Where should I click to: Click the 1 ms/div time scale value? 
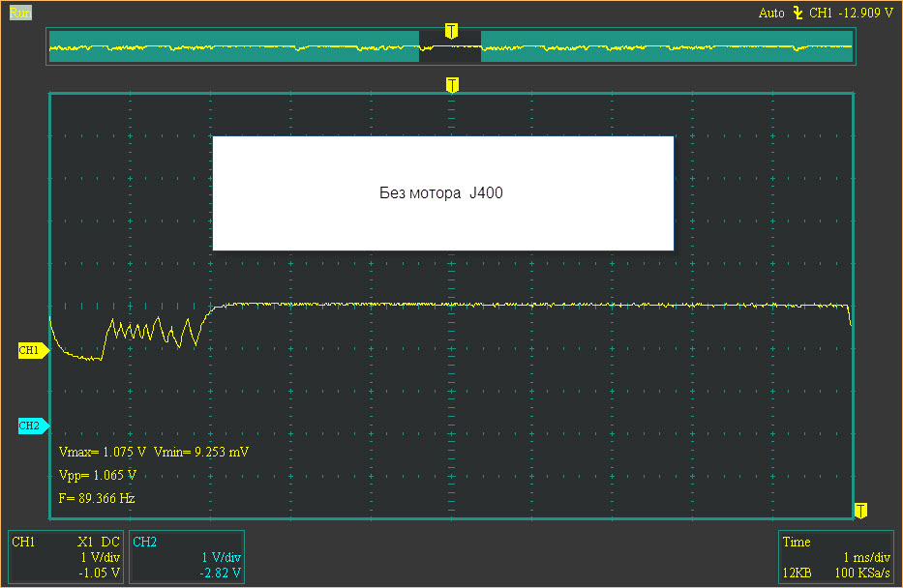click(x=867, y=557)
